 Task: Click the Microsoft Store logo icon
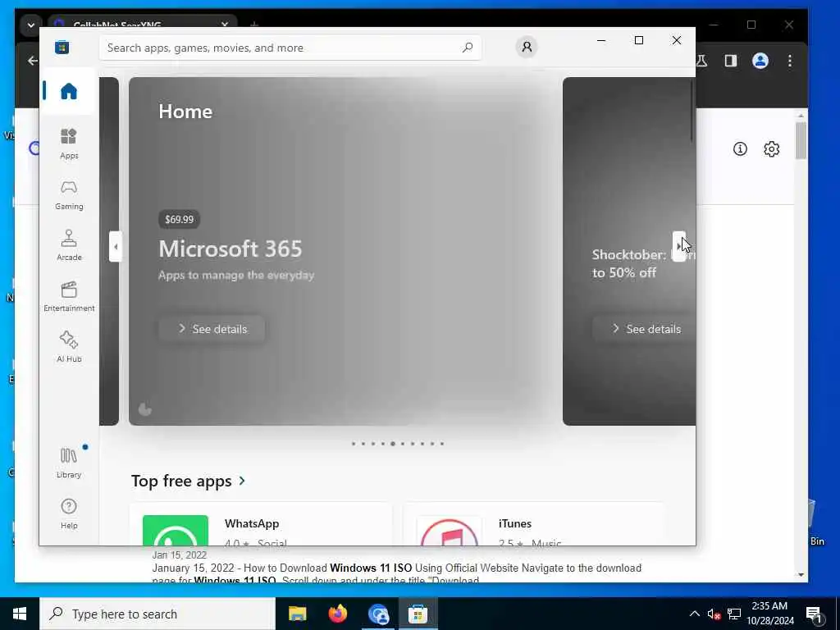point(62,47)
